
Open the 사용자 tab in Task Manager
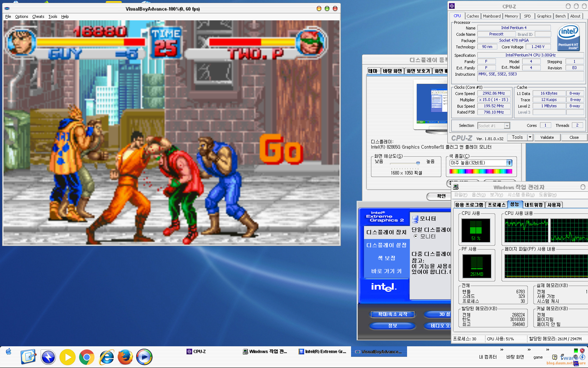[x=554, y=205]
